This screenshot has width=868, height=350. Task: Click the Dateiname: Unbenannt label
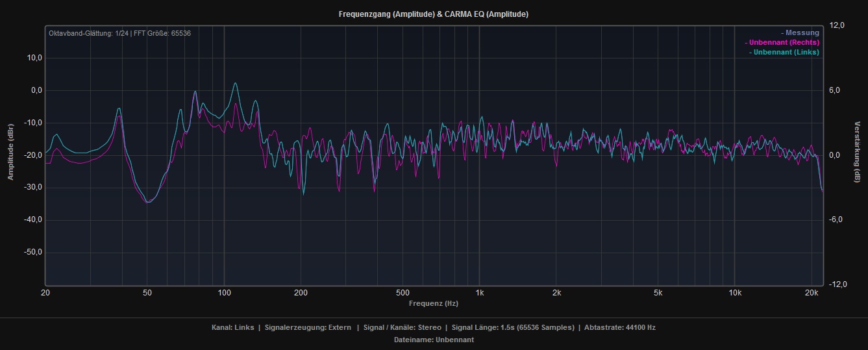[433, 340]
